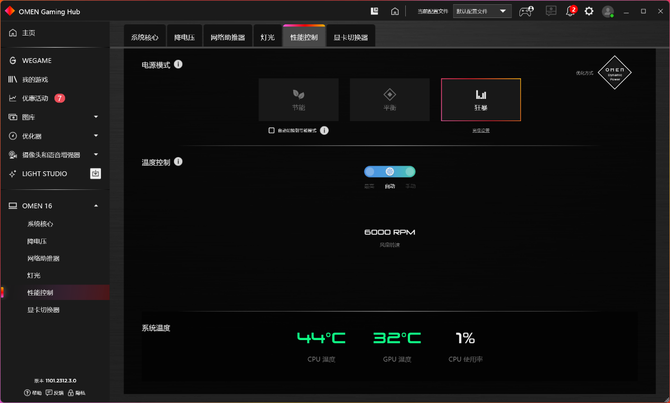Viewport: 670px width, 403px height.
Task: Open notifications bell with badge 2
Action: [x=571, y=11]
